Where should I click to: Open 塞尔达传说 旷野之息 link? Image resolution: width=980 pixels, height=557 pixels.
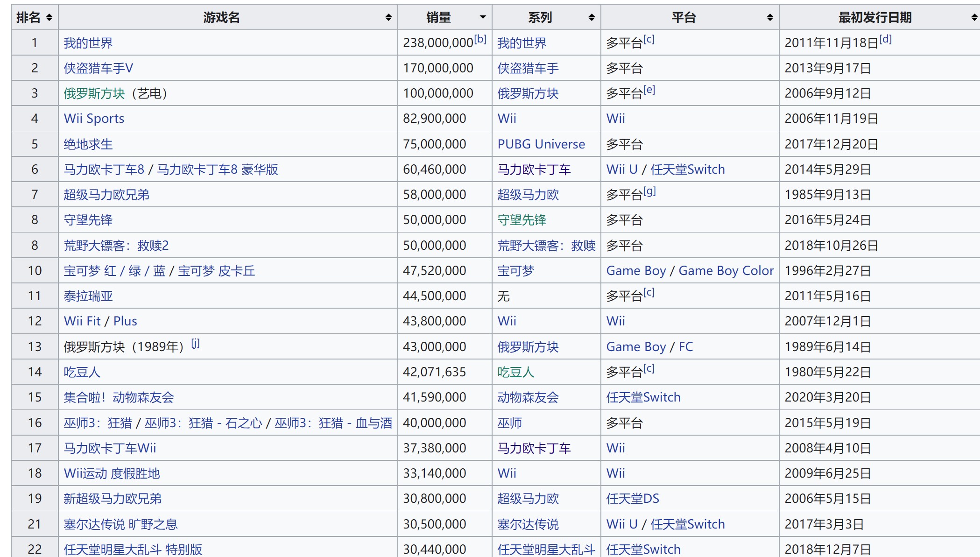[x=120, y=524]
